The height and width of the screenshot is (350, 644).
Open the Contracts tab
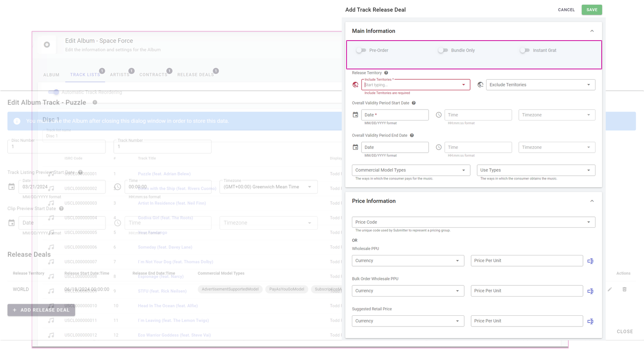[153, 75]
